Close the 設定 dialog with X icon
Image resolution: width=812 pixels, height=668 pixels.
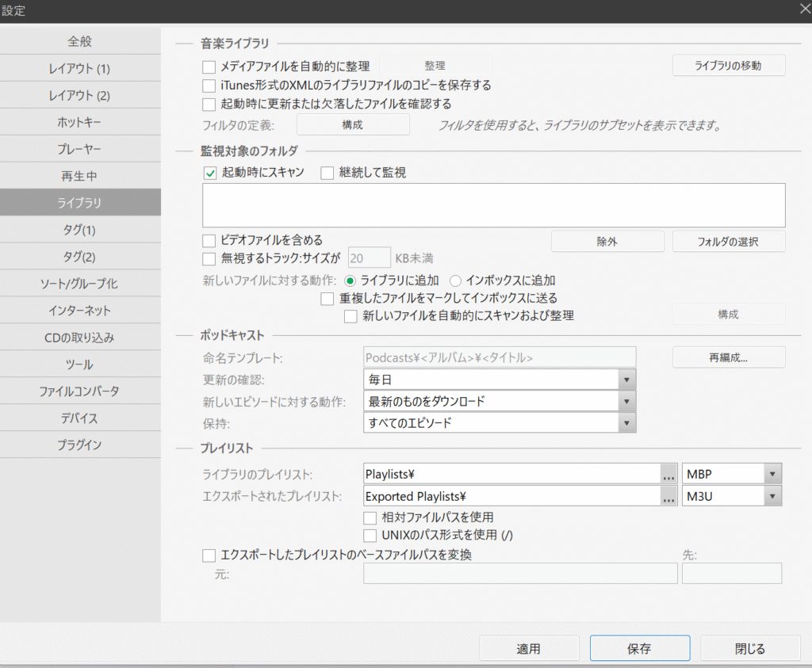(802, 10)
